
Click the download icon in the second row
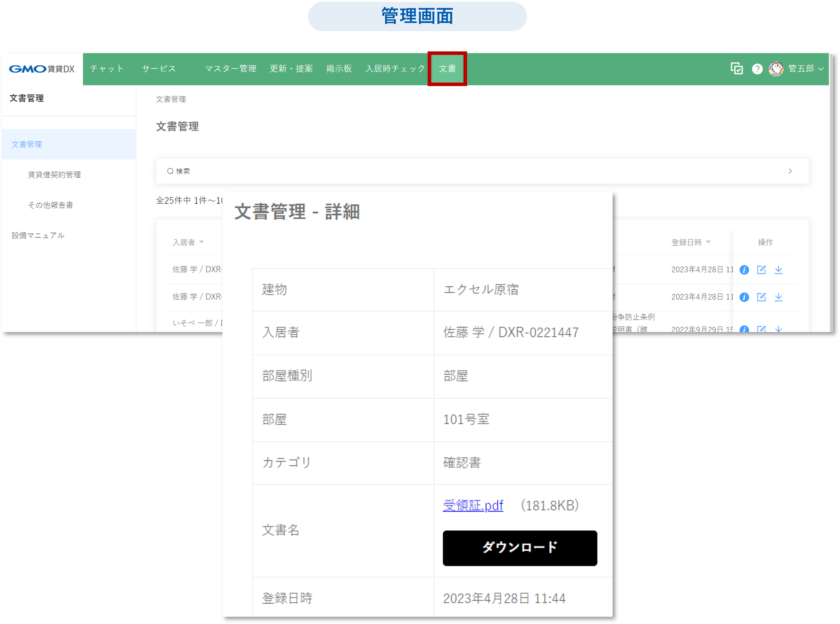778,297
